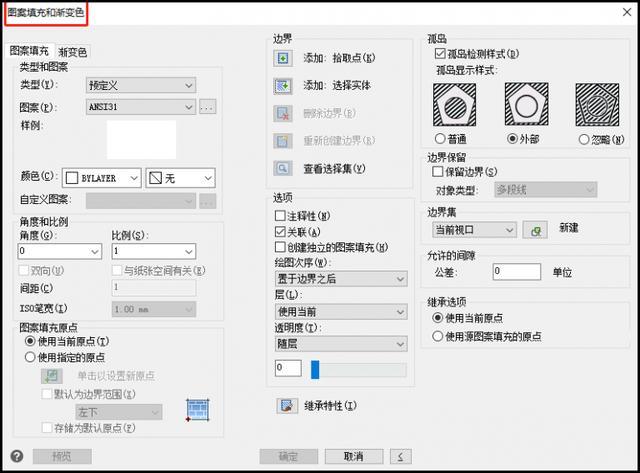Enable the Annotative (注释性) checkbox
The image size is (640, 473).
click(x=280, y=215)
